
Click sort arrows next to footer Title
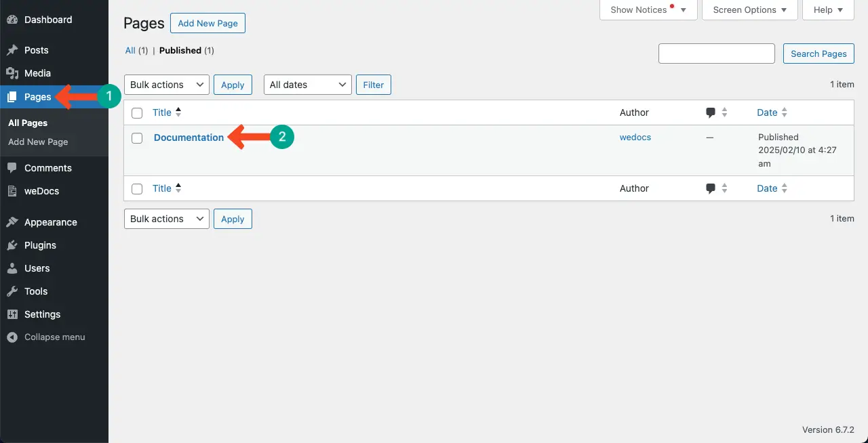pos(178,188)
